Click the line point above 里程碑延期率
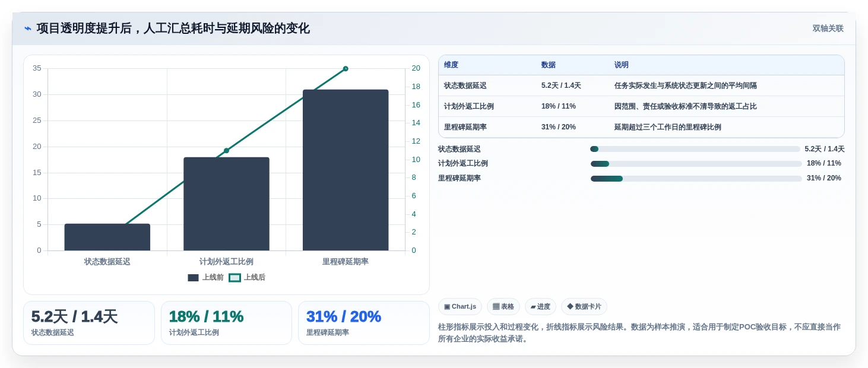 346,69
